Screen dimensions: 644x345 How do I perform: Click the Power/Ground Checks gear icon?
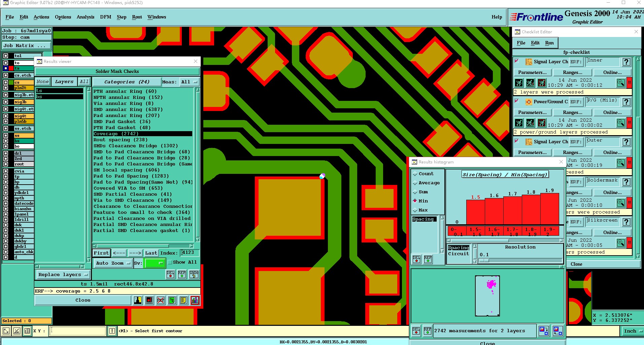[529, 102]
